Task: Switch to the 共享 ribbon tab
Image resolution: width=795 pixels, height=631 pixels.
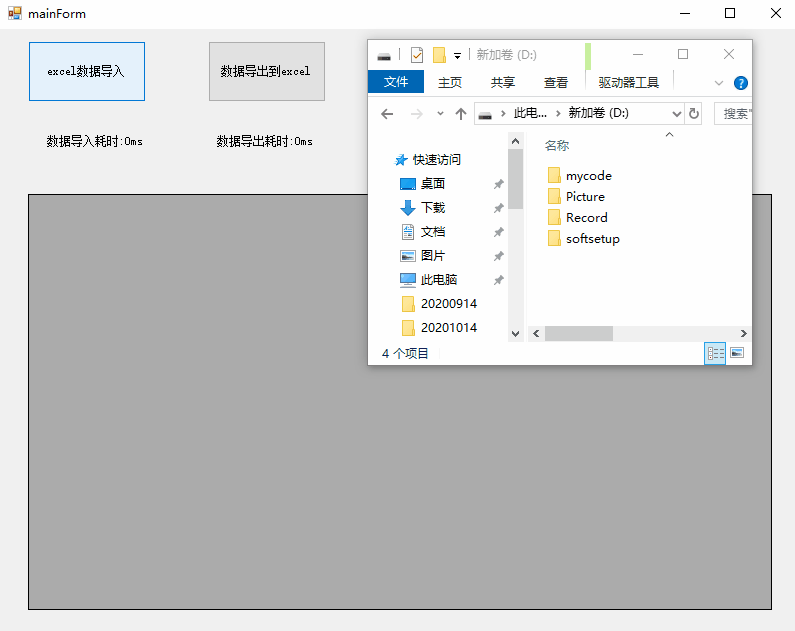Action: click(x=502, y=82)
